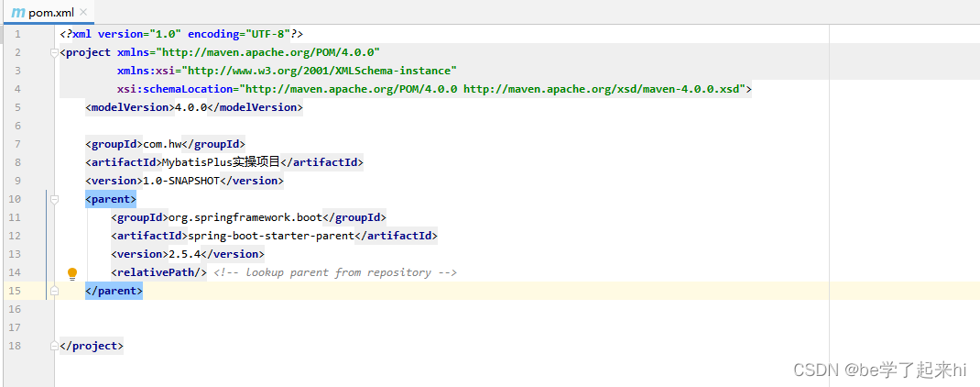Click line number 1 in gutter

[17, 34]
